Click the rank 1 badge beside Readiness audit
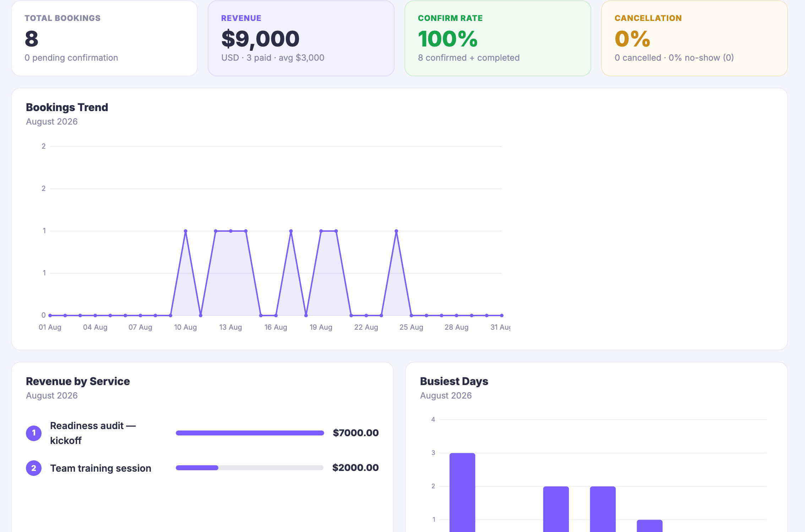 coord(34,433)
